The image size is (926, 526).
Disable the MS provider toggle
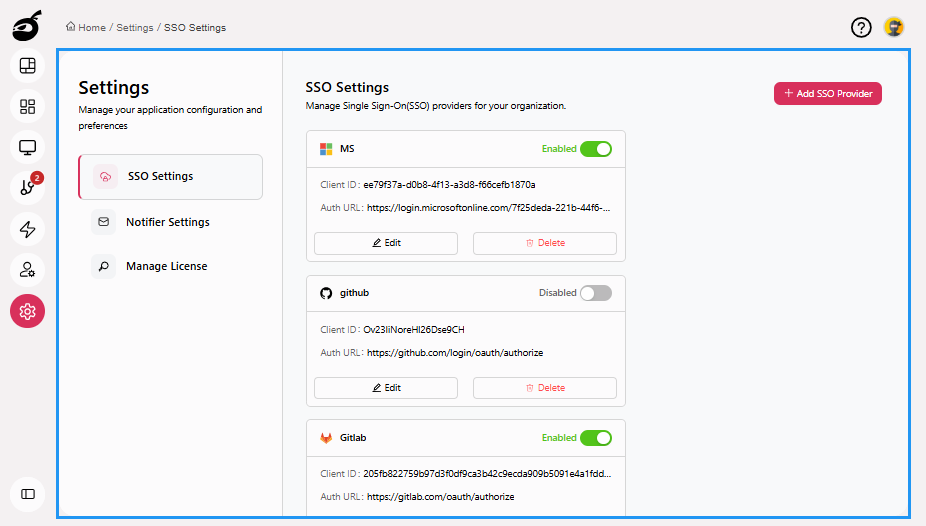(x=596, y=149)
